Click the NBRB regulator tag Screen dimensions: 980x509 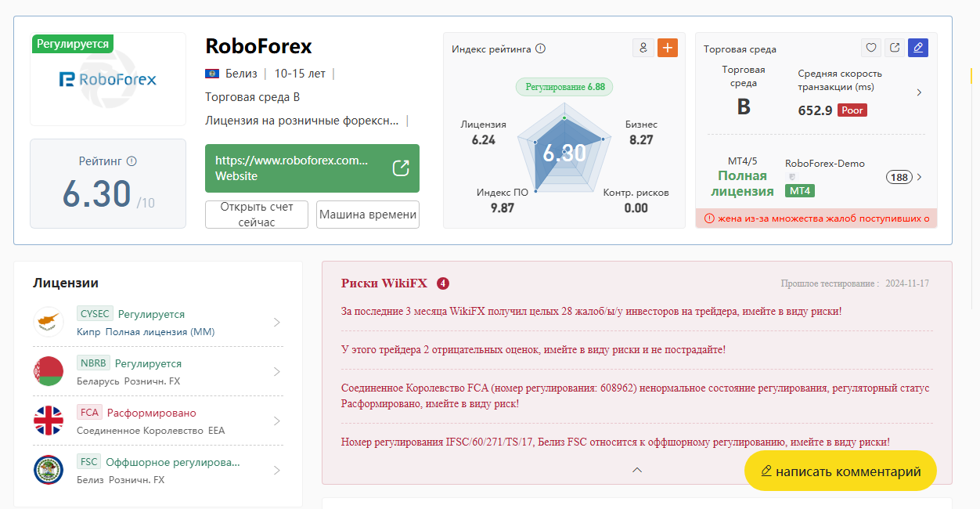(x=93, y=363)
